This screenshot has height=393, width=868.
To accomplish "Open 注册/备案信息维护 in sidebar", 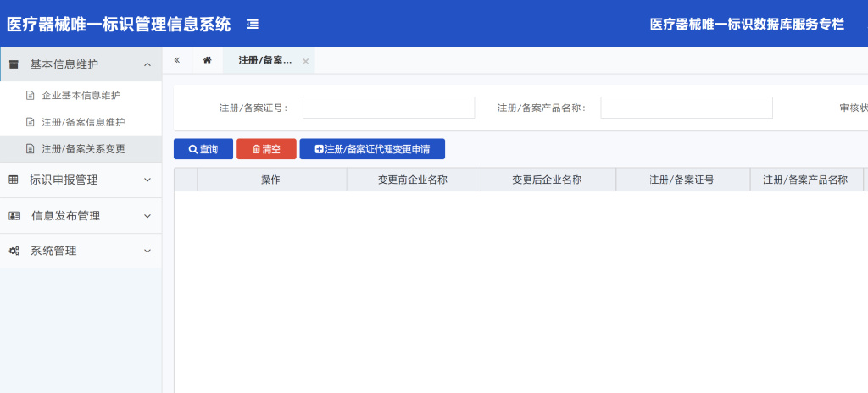I will point(83,122).
